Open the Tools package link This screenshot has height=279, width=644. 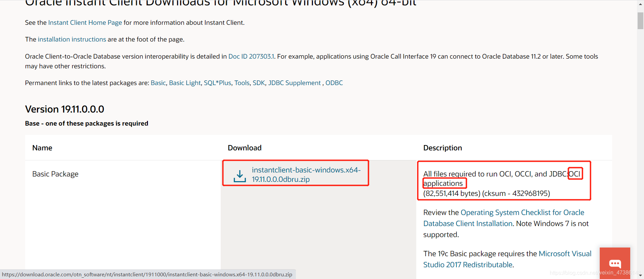click(242, 83)
